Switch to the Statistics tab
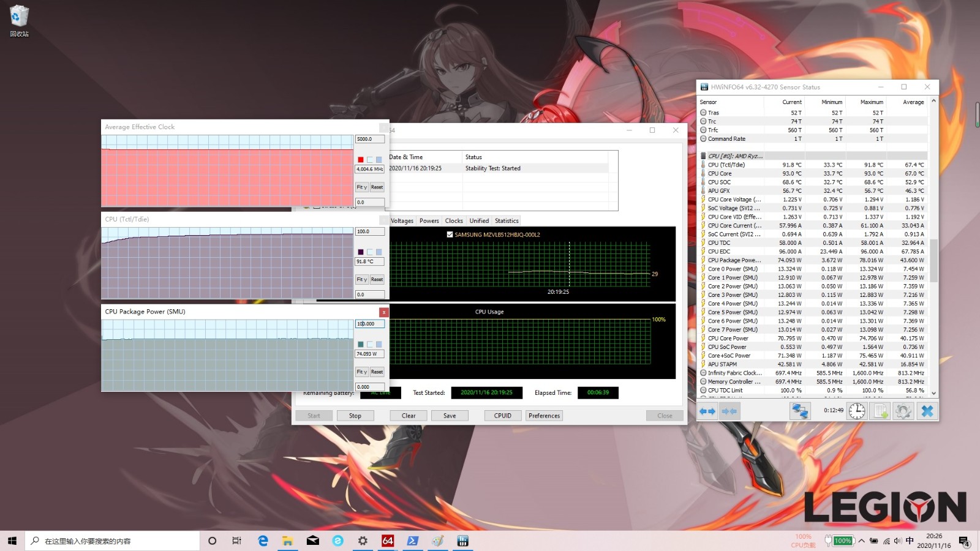Viewport: 980px width, 551px height. pos(507,221)
